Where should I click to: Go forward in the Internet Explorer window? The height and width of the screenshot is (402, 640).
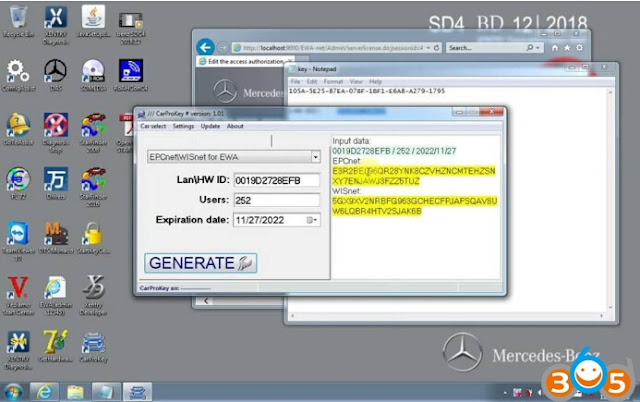pyautogui.click(x=222, y=48)
